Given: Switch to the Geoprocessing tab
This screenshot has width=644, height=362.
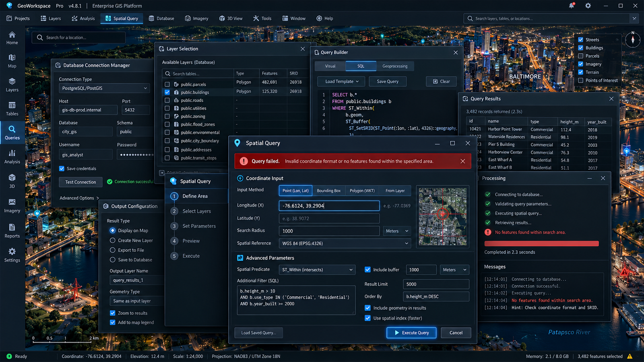Looking at the screenshot, I should (x=395, y=66).
